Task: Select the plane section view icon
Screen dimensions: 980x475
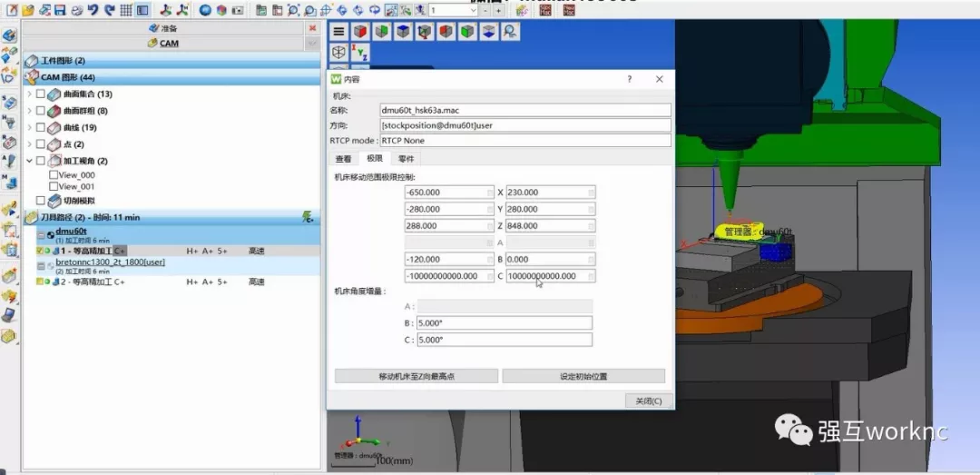Action: click(489, 31)
